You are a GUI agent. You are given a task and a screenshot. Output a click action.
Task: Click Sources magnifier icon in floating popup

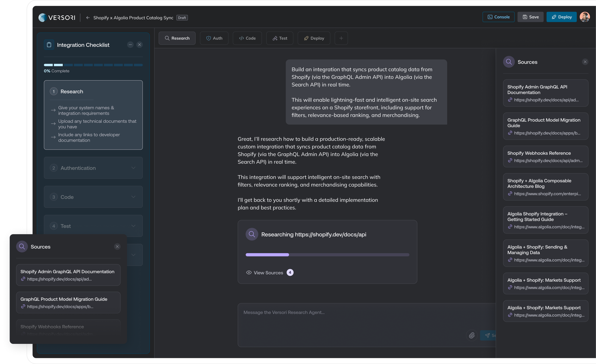click(x=22, y=247)
